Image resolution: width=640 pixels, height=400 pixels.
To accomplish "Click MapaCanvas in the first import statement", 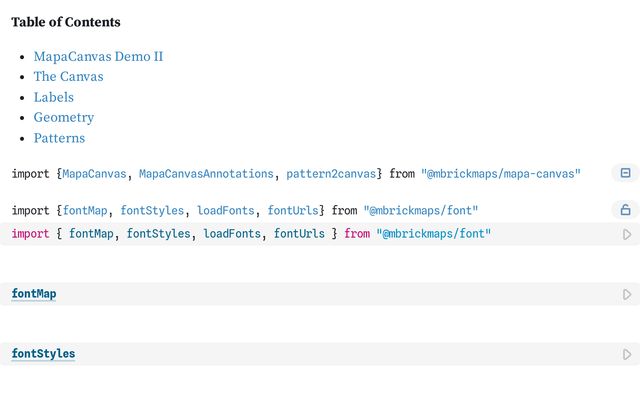I will tap(94, 174).
